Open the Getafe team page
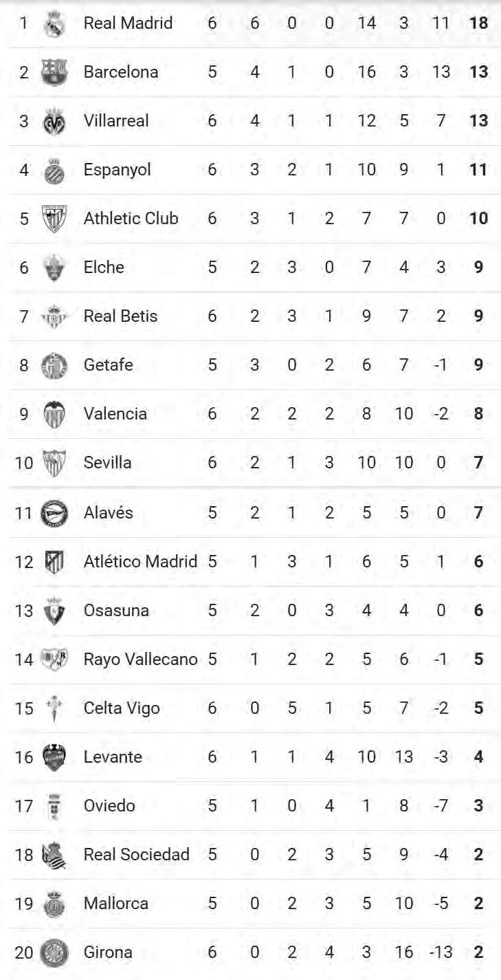 tap(109, 364)
